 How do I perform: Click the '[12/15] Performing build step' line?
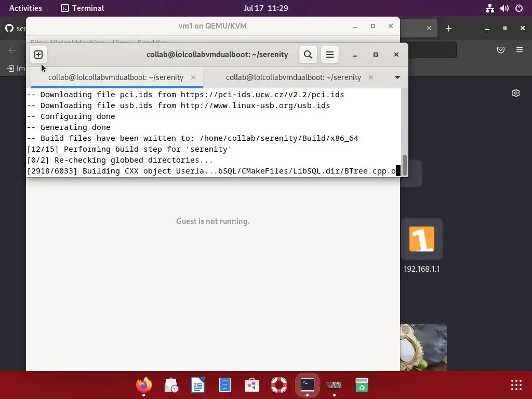click(129, 149)
